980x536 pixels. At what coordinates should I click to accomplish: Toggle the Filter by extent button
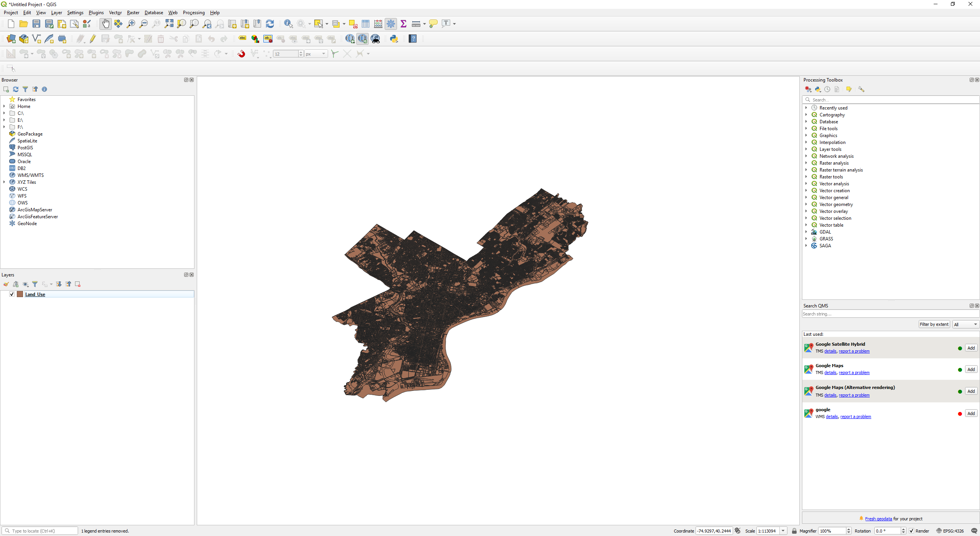pos(934,324)
